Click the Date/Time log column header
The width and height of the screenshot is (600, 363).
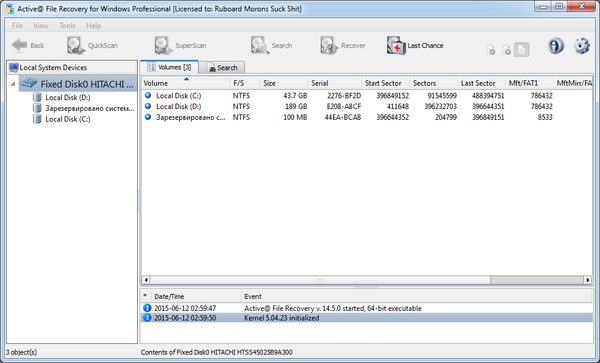[x=196, y=296]
